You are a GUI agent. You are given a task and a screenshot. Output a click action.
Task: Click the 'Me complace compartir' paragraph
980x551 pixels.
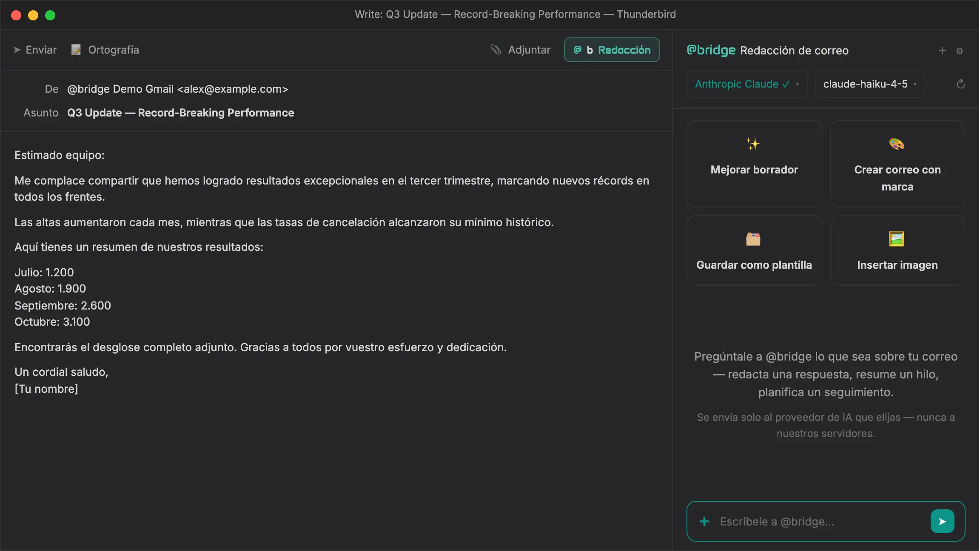click(x=332, y=189)
